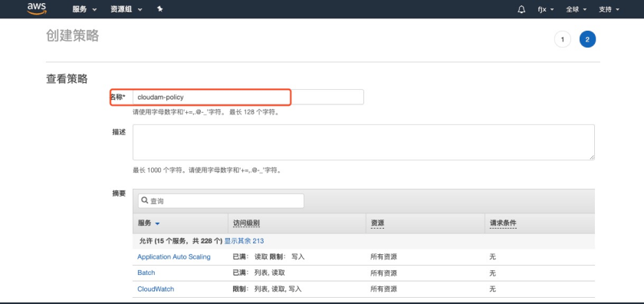Click the 描述 description textarea
The image size is (644, 304).
(363, 142)
